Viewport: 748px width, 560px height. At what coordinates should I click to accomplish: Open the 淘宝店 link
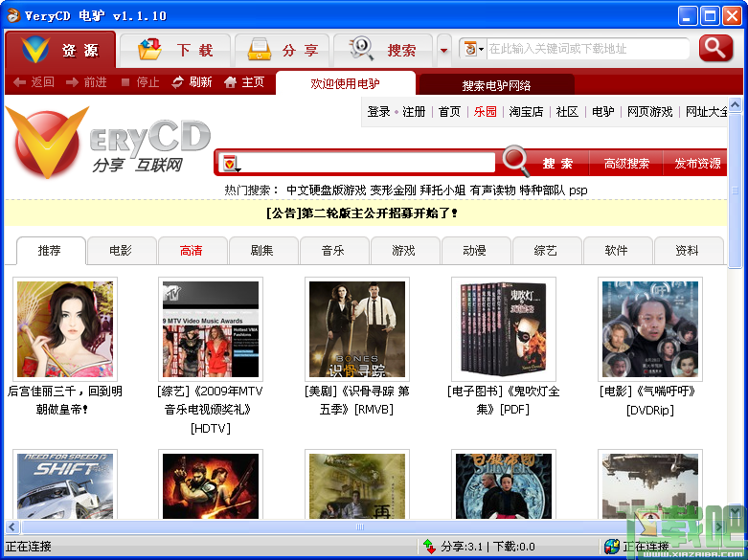526,112
